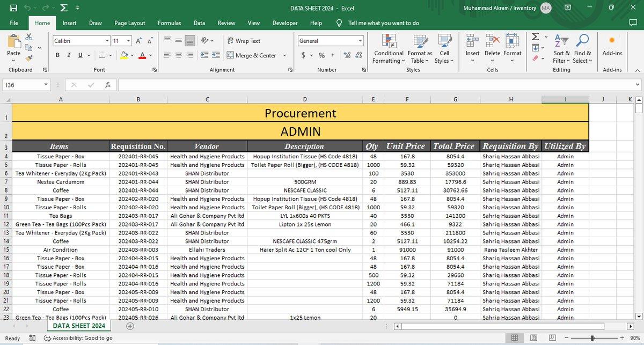Apply Percent Style number format

[321, 55]
